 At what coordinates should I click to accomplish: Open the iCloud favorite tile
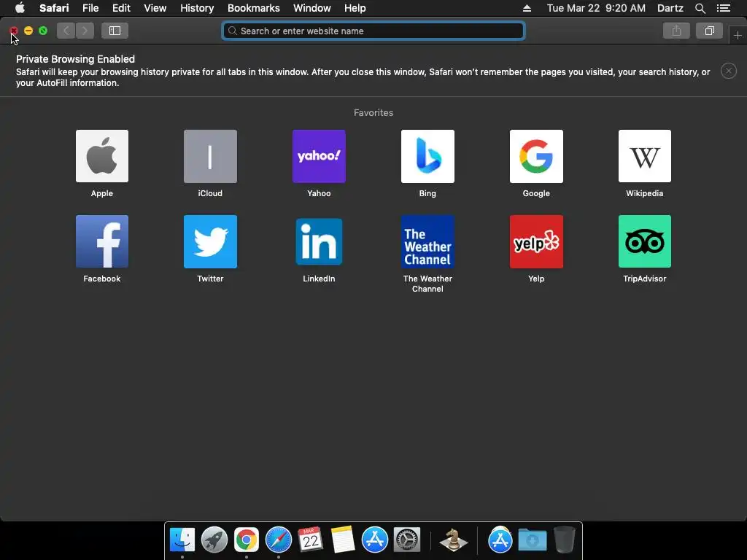coord(210,156)
